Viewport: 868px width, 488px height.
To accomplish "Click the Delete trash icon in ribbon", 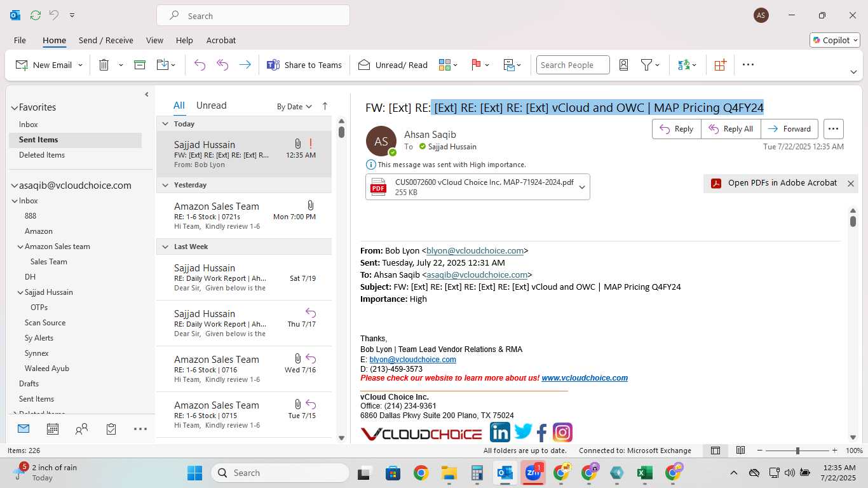I will (x=104, y=65).
